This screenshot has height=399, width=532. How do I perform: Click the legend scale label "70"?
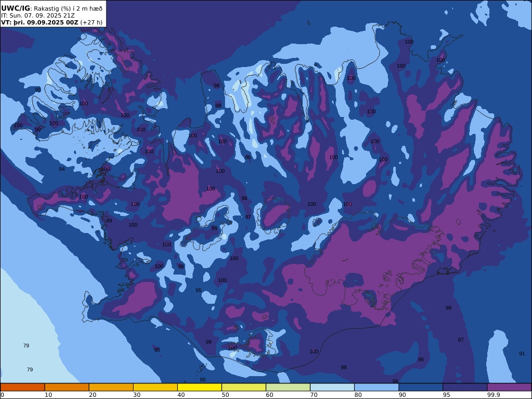[x=314, y=395]
